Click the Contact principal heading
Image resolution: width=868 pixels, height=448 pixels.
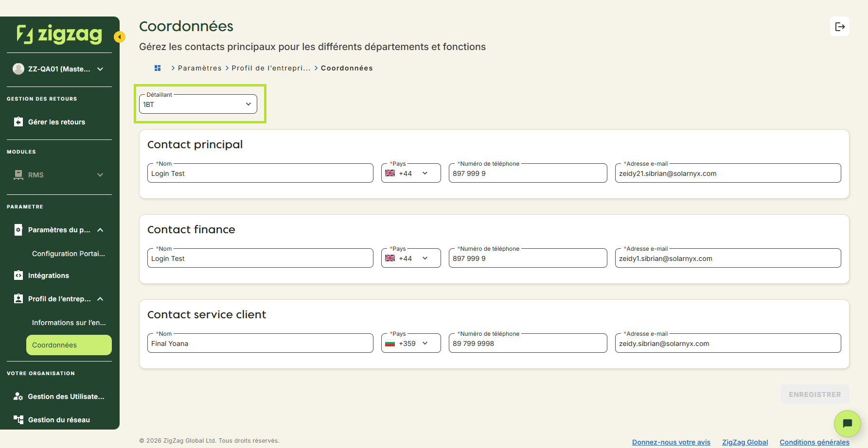point(195,144)
